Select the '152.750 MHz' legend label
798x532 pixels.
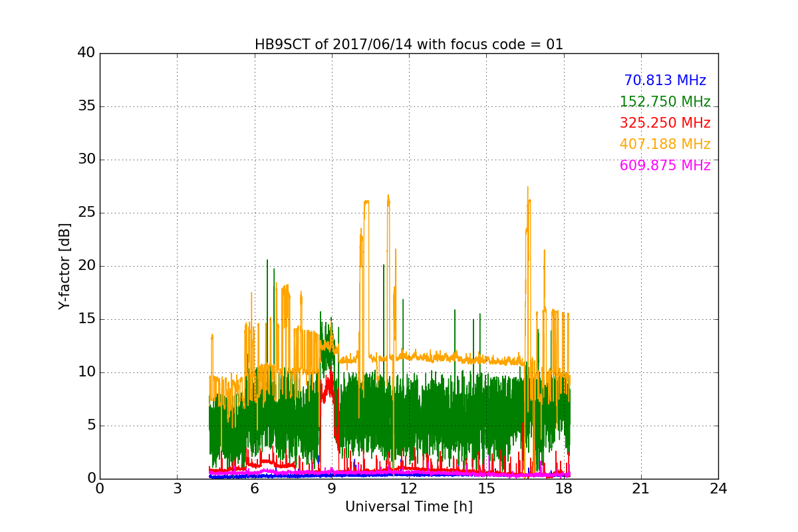665,102
